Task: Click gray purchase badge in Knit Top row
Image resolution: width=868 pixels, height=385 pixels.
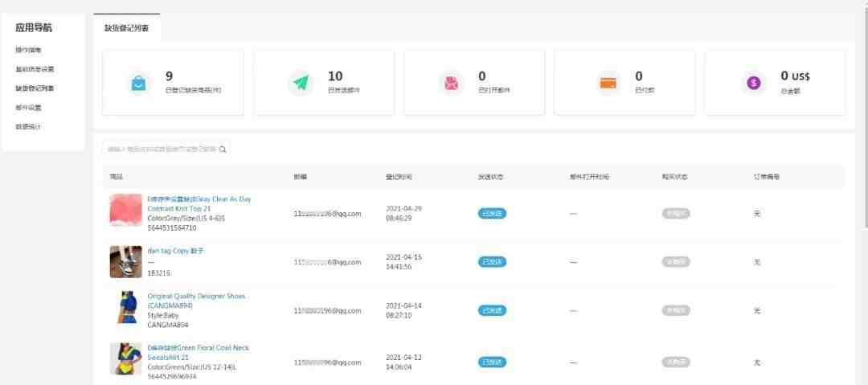Action: click(x=676, y=214)
